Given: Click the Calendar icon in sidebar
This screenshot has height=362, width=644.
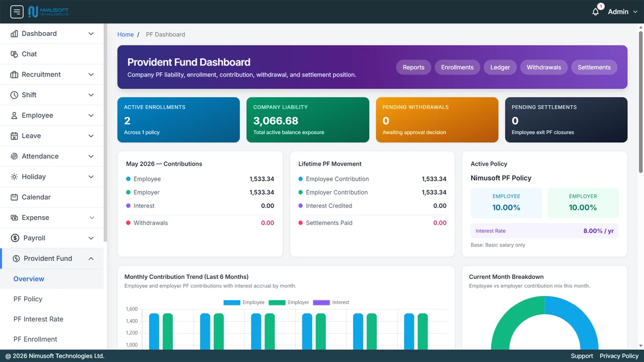Looking at the screenshot, I should pyautogui.click(x=14, y=197).
